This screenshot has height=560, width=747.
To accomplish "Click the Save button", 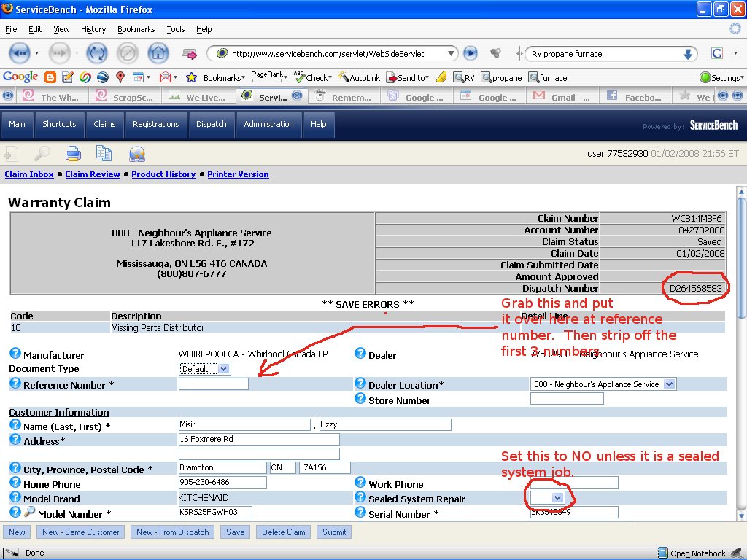I will (236, 532).
